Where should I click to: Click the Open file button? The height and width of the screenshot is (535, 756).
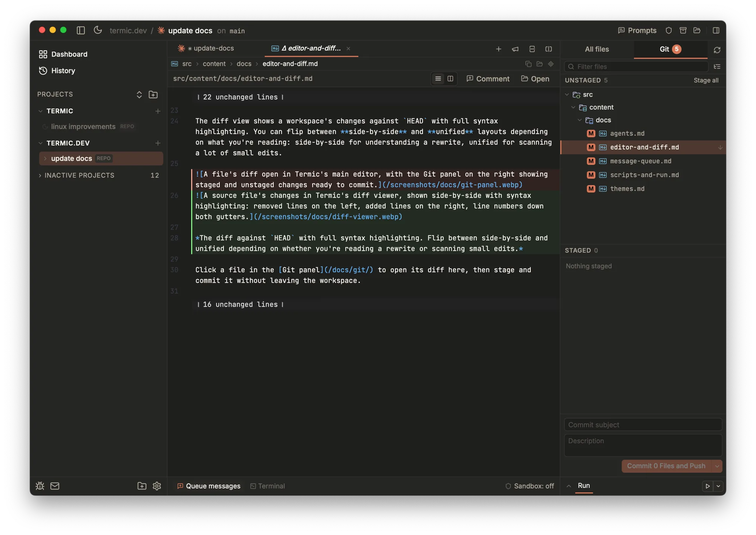tap(535, 79)
